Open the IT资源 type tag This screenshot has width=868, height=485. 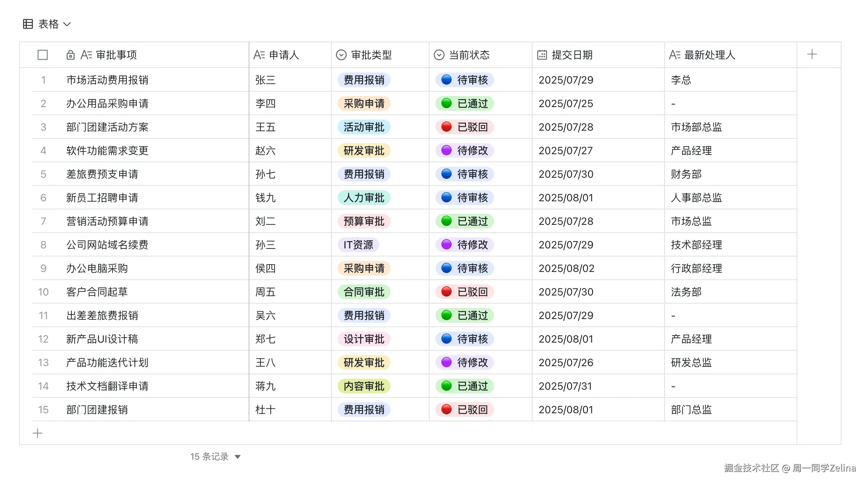coord(359,245)
